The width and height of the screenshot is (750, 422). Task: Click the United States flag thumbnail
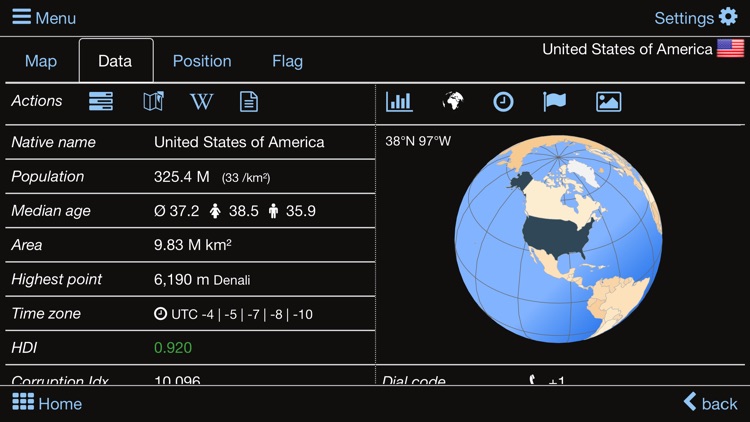[730, 48]
